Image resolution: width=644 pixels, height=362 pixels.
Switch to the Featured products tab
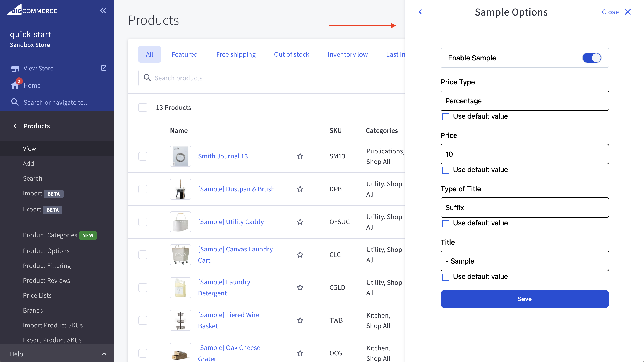pos(184,54)
